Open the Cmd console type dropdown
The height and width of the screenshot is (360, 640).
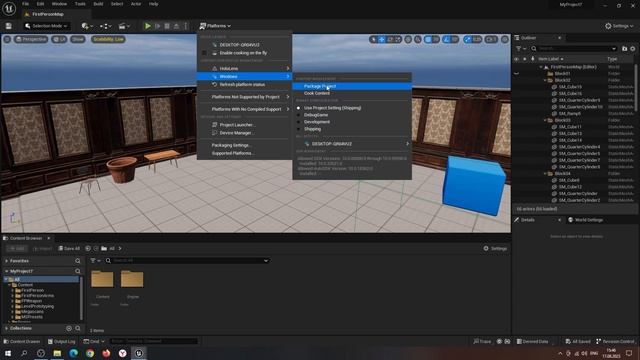[x=94, y=341]
